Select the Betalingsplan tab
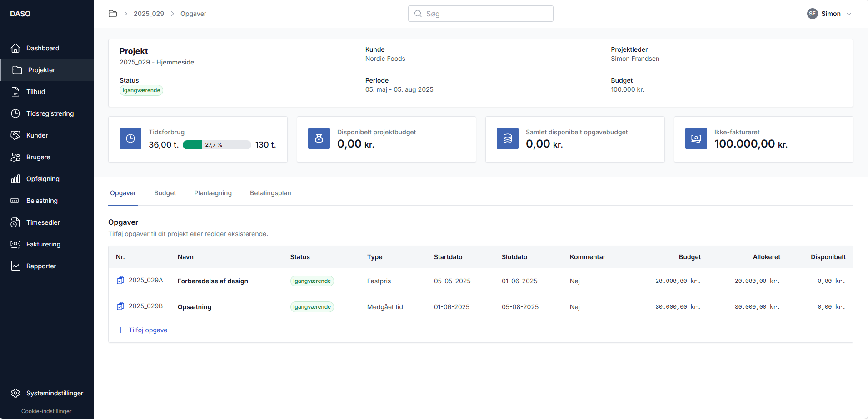Image resolution: width=868 pixels, height=419 pixels. pos(270,193)
